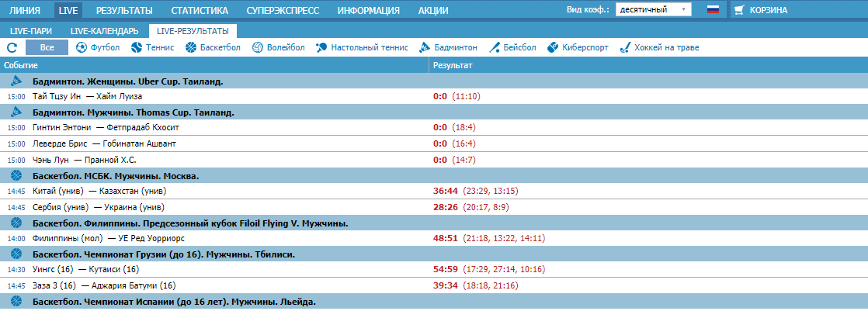This screenshot has height=311, width=868.
Task: Click the Результат column header
Action: (x=453, y=65)
